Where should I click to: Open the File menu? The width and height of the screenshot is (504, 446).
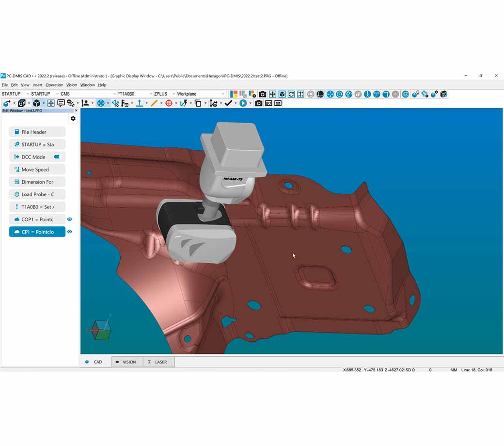pos(5,85)
